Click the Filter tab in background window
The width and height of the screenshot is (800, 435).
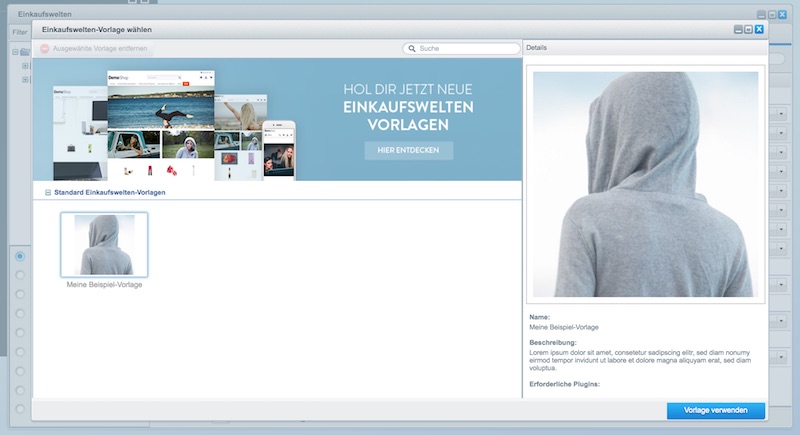pyautogui.click(x=19, y=32)
